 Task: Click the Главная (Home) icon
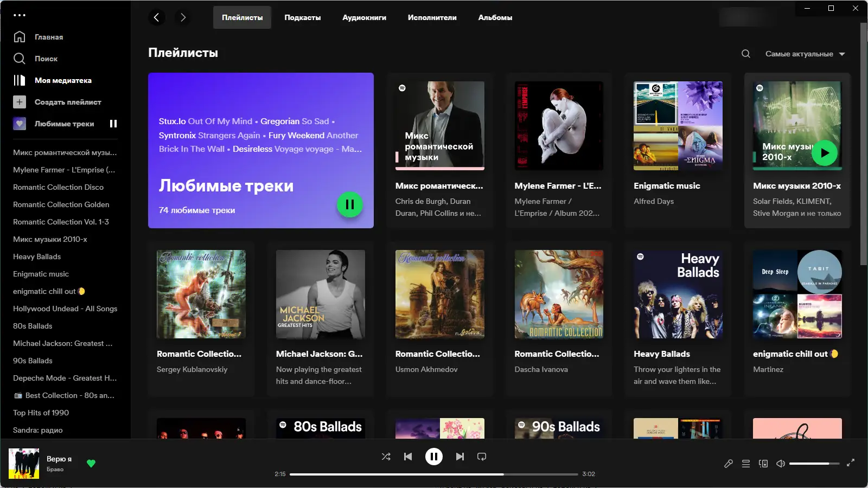(20, 37)
